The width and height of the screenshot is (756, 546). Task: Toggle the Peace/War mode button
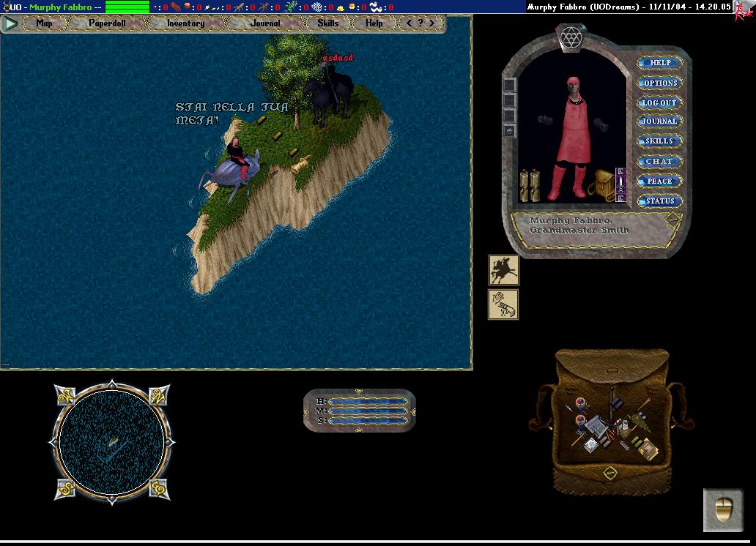tap(659, 181)
